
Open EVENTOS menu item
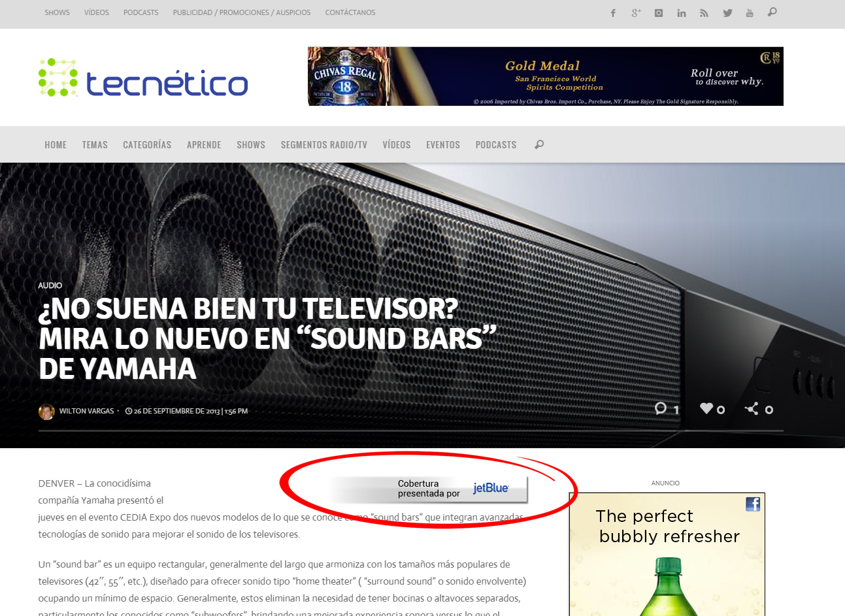443,145
